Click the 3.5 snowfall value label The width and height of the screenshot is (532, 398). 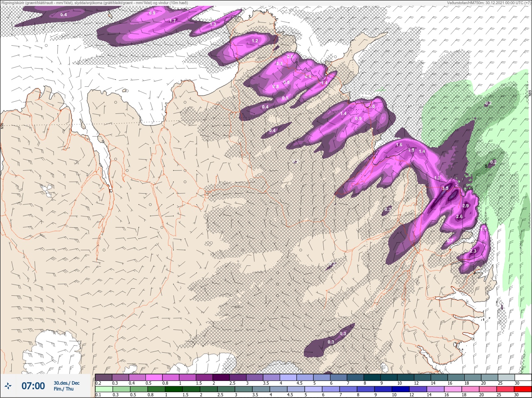(445, 188)
